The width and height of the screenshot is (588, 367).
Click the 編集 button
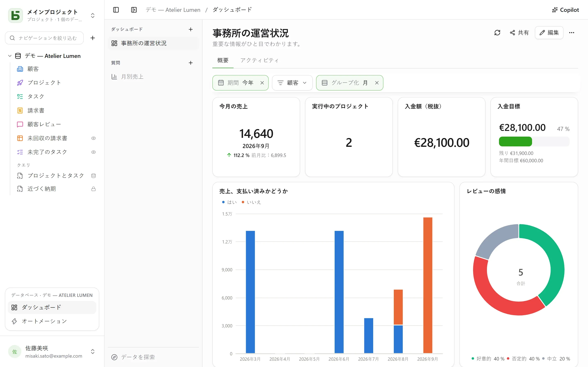point(549,33)
